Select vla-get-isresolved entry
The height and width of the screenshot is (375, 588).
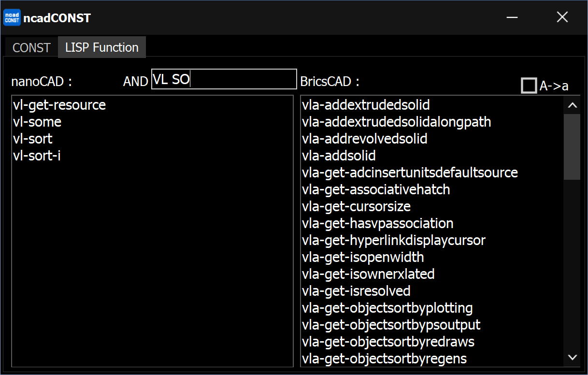click(432, 291)
